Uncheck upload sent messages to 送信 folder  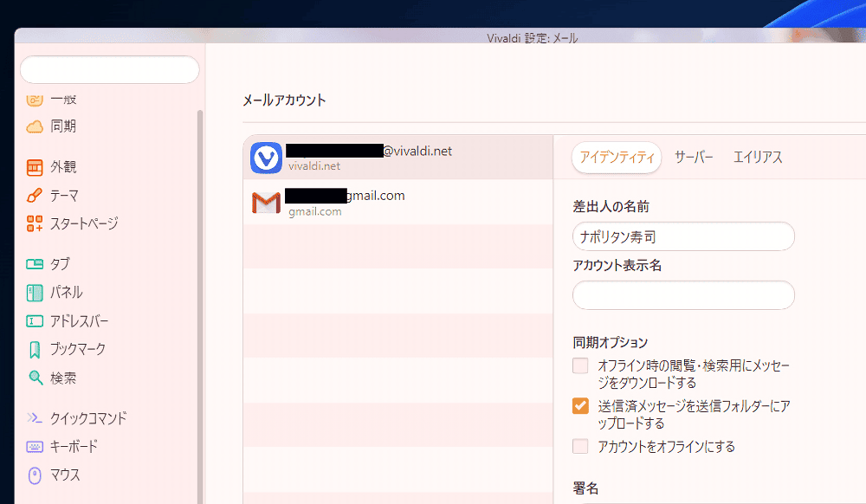tap(580, 406)
